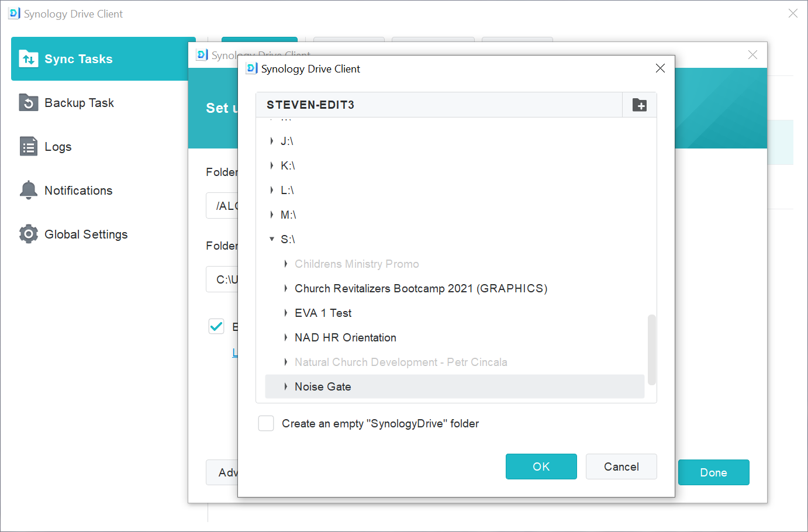
Task: Expand EVA 1 Test folder arrow
Action: (286, 313)
